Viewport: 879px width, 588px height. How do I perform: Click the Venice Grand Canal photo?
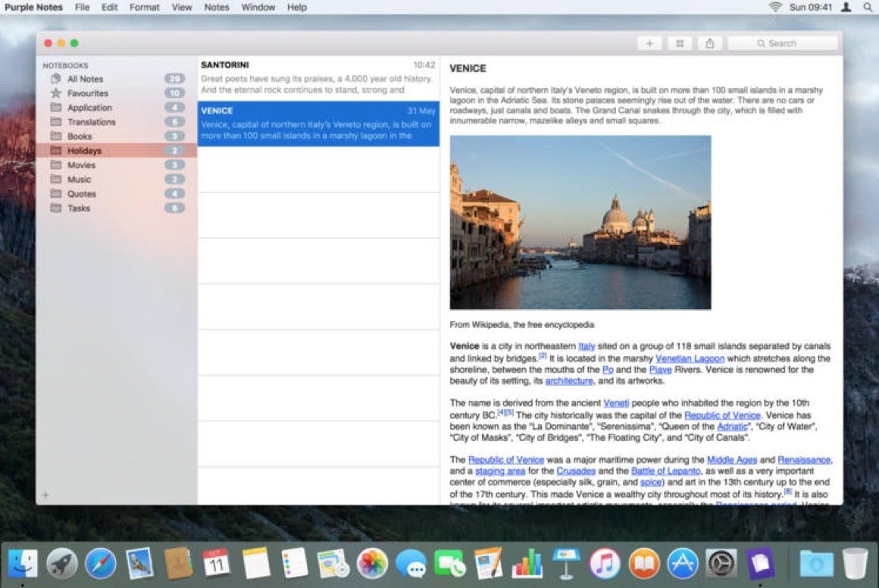pyautogui.click(x=580, y=223)
